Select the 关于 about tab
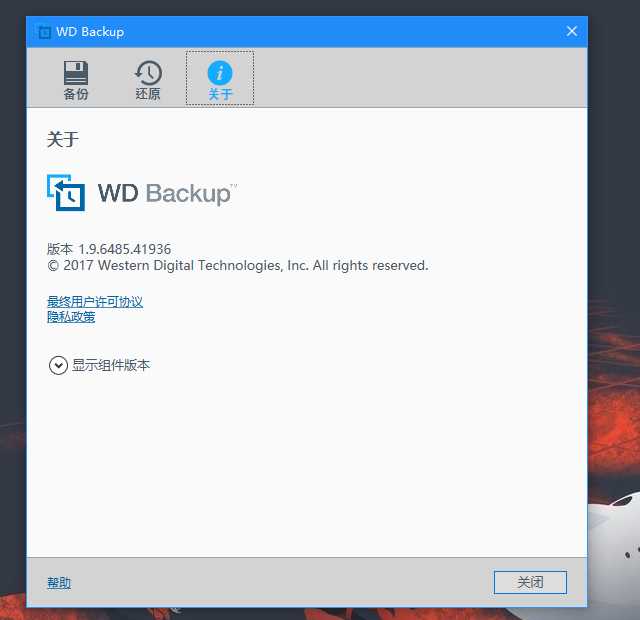This screenshot has width=640, height=620. (x=220, y=78)
